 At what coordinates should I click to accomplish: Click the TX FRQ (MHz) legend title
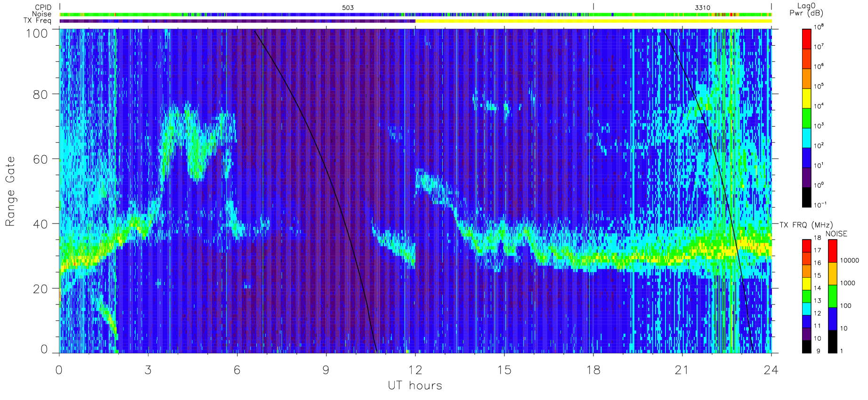click(x=806, y=225)
